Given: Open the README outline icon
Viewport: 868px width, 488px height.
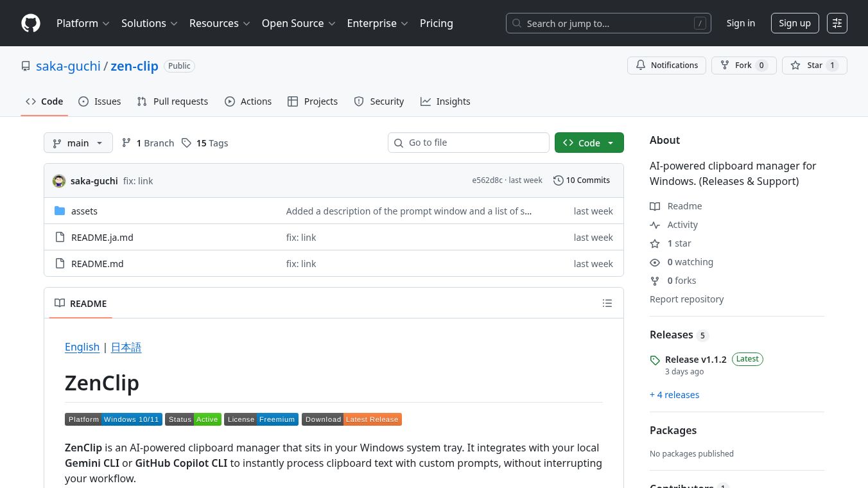Looking at the screenshot, I should coord(607,303).
